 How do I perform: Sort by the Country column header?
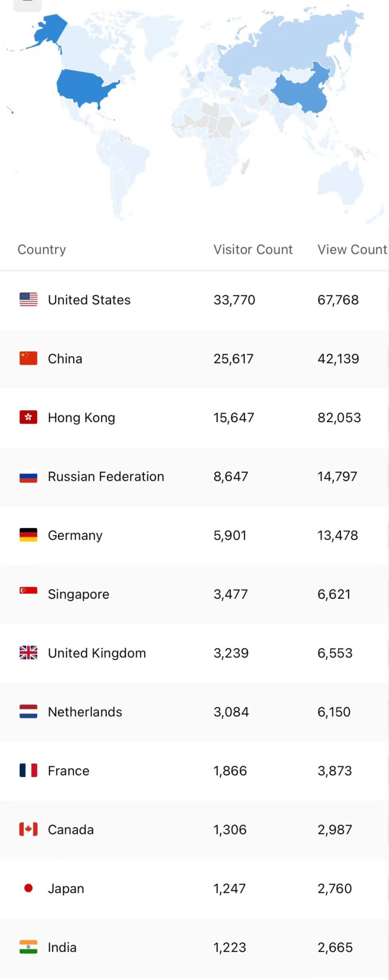click(42, 250)
